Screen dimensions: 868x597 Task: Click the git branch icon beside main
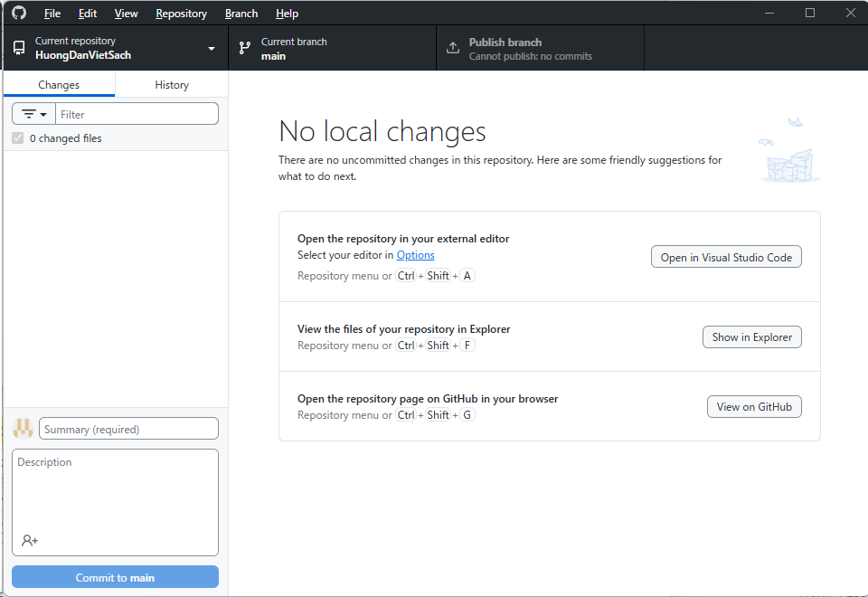(x=245, y=48)
